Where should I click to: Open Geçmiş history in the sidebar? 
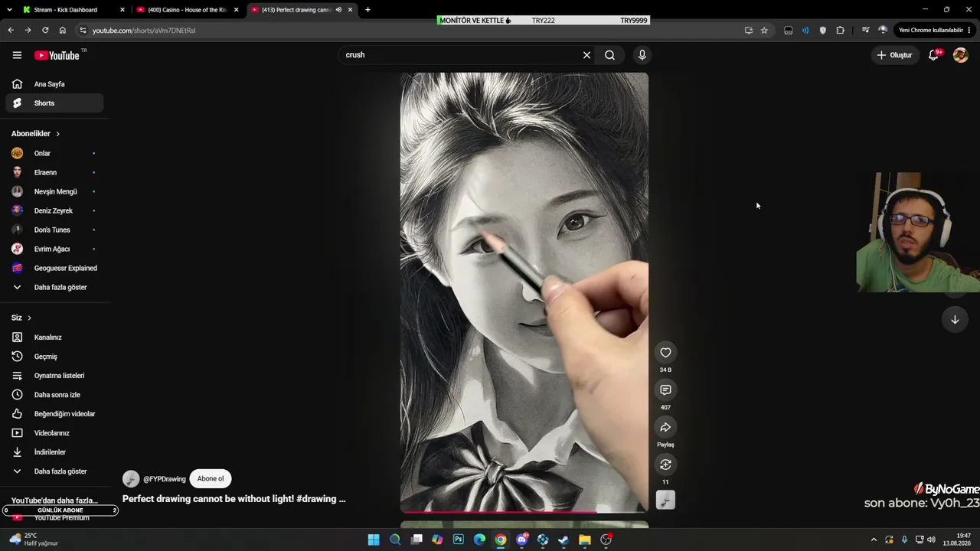54,357
